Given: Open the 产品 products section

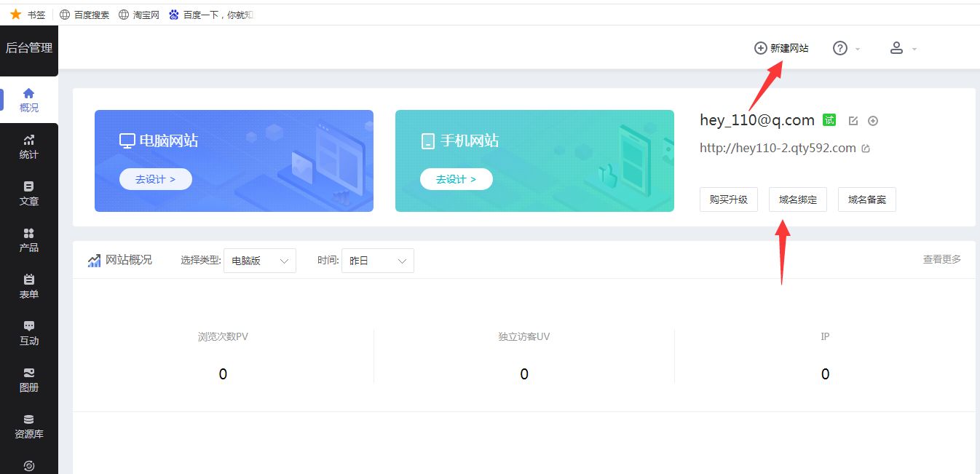Looking at the screenshot, I should click(29, 239).
